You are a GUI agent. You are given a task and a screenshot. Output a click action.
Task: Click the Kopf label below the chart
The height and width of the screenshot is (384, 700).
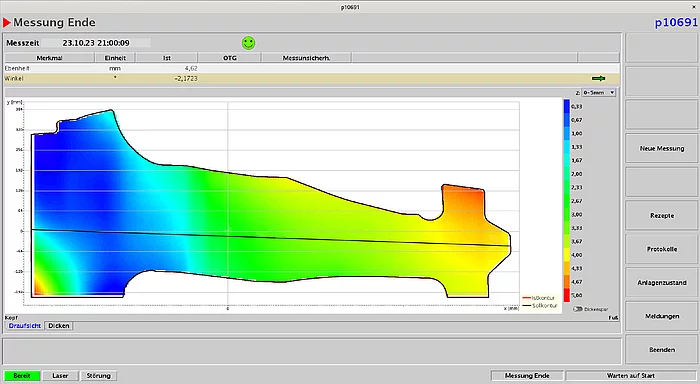[11, 318]
